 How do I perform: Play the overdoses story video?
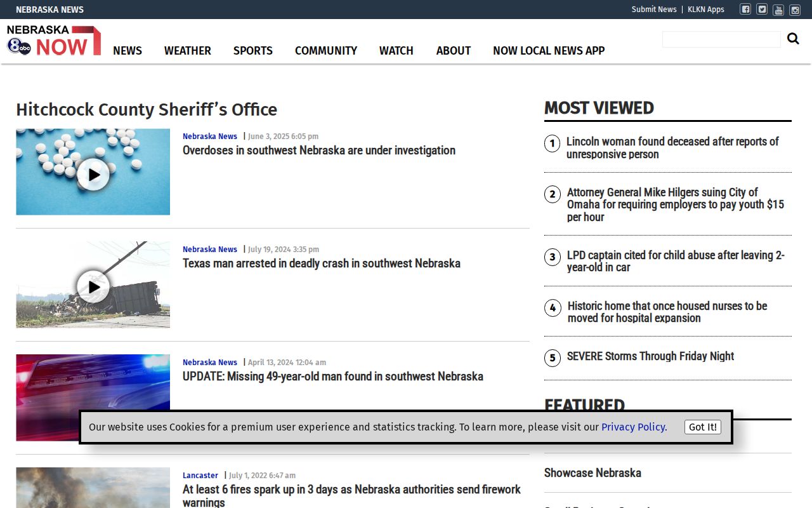(x=93, y=175)
